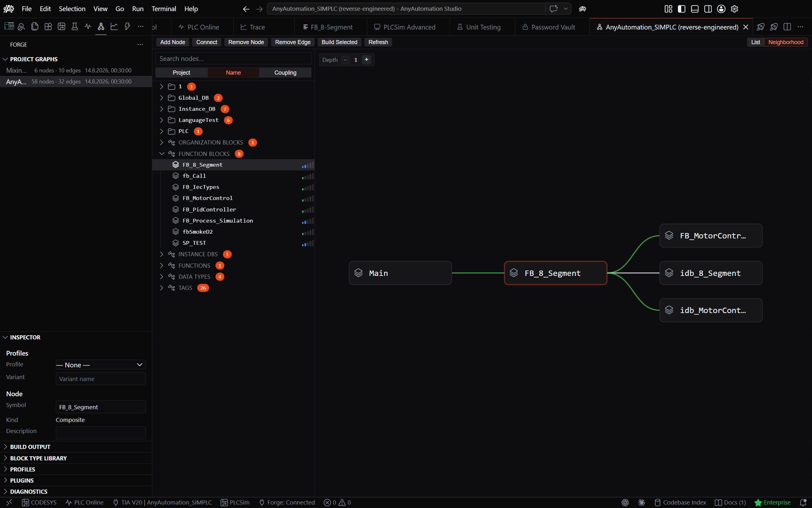Click the PLCSim status bar item
Viewport: 812px width, 508px height.
coord(235,502)
